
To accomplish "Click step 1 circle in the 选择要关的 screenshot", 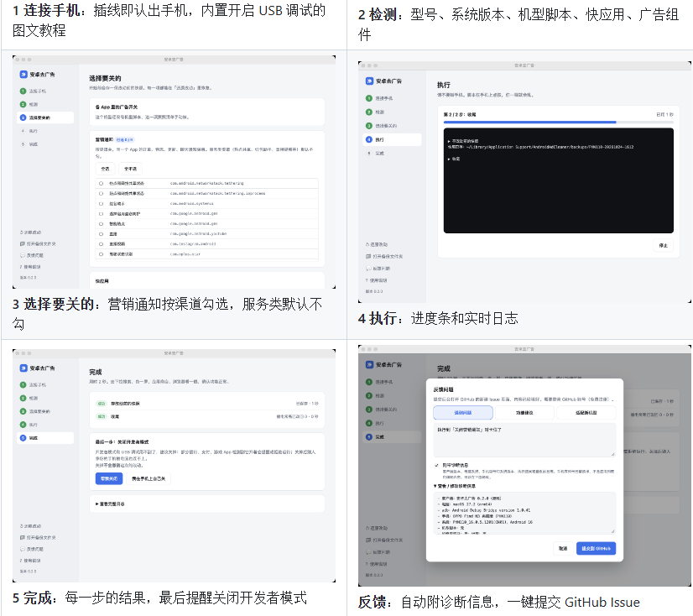I will coord(23,91).
